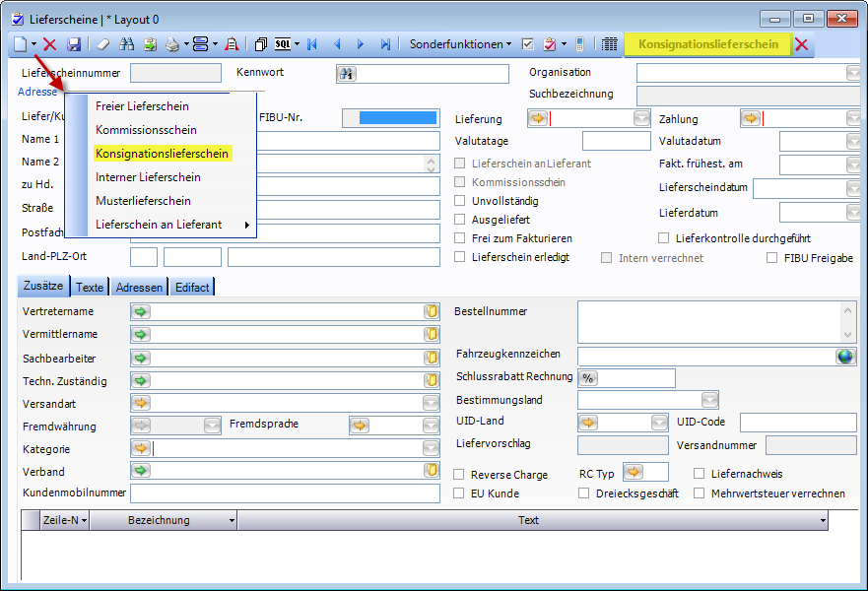
Task: Click the Konsignationslieferschein yellow toolbar button
Action: tap(706, 44)
